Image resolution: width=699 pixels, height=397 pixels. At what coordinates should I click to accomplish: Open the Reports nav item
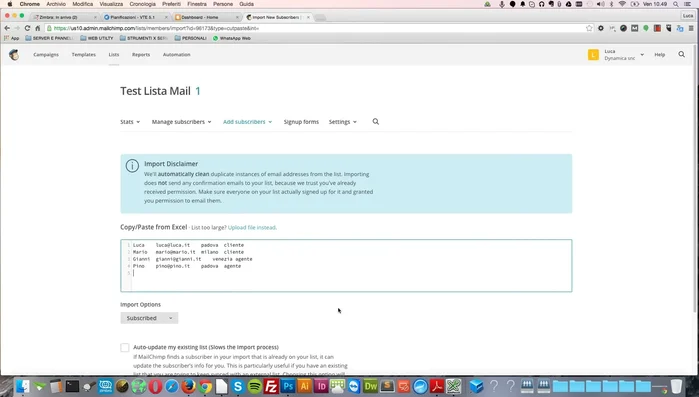[141, 54]
